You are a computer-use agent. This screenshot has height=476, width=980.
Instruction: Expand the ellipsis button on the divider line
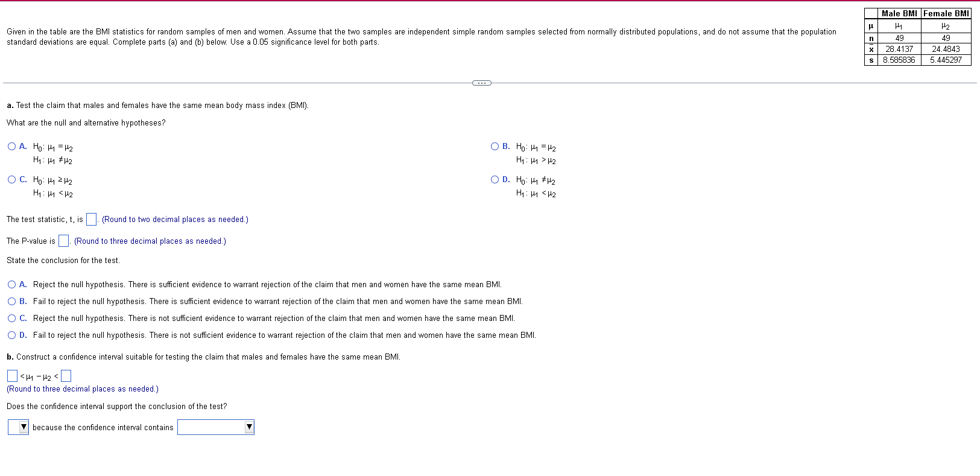pyautogui.click(x=481, y=82)
